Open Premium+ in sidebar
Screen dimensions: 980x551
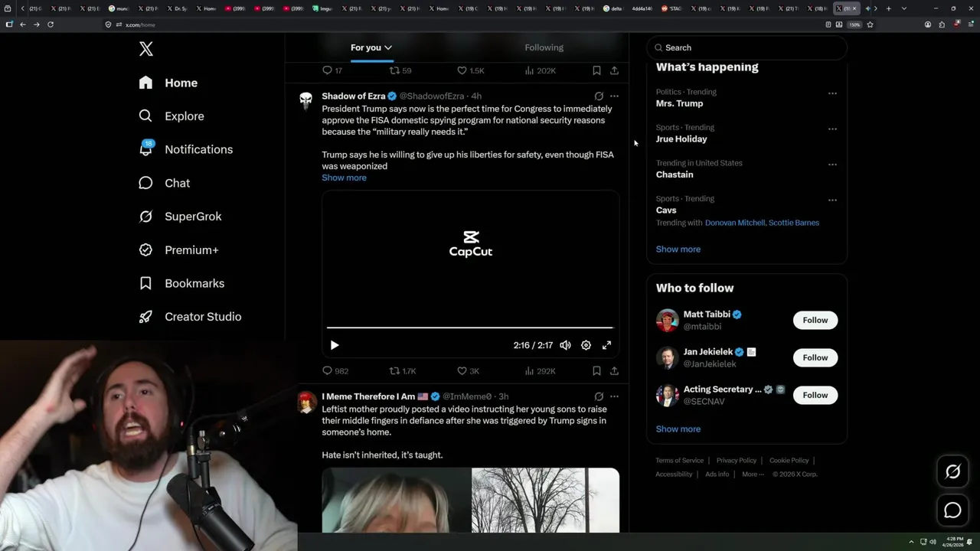[x=179, y=250]
